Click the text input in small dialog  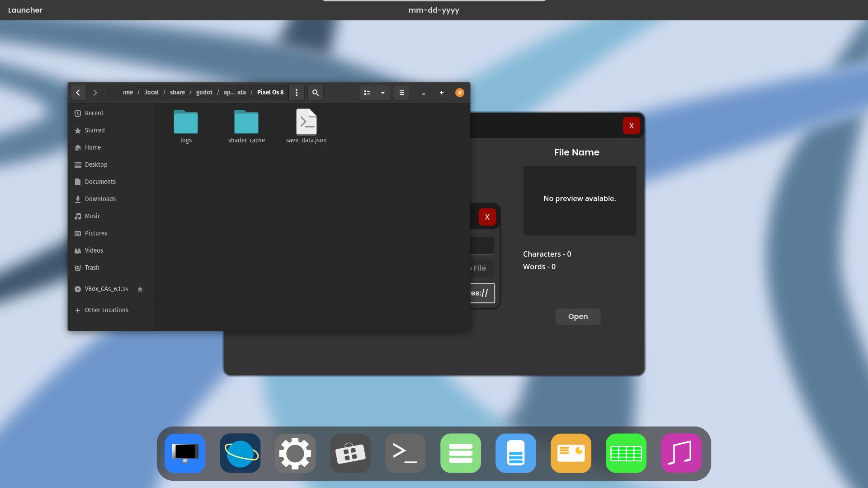pyautogui.click(x=482, y=246)
